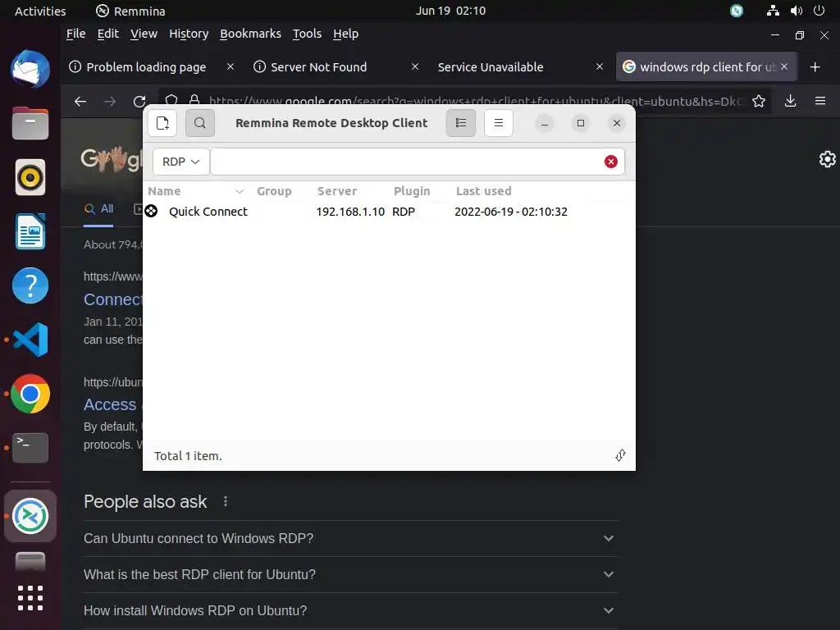The width and height of the screenshot is (840, 630).
Task: Minimize the Remmina window
Action: 545,123
